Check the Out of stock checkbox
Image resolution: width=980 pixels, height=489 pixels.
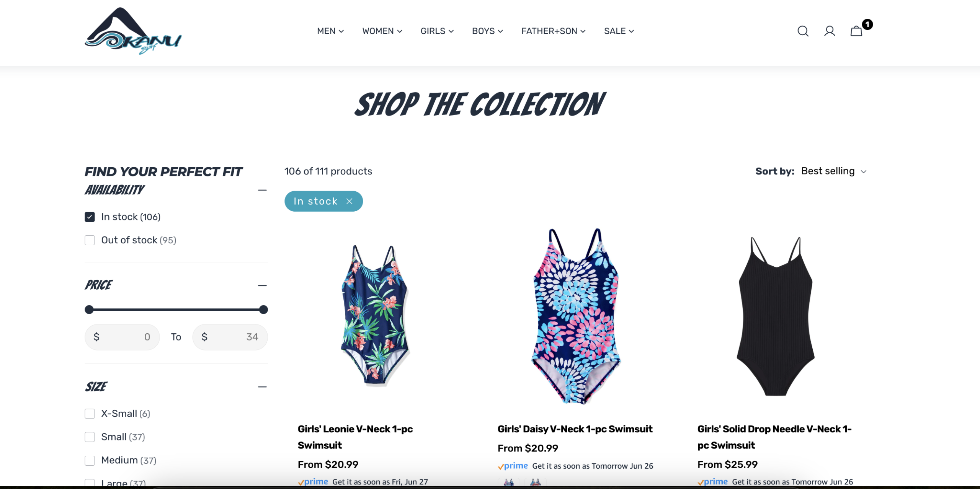pyautogui.click(x=90, y=240)
